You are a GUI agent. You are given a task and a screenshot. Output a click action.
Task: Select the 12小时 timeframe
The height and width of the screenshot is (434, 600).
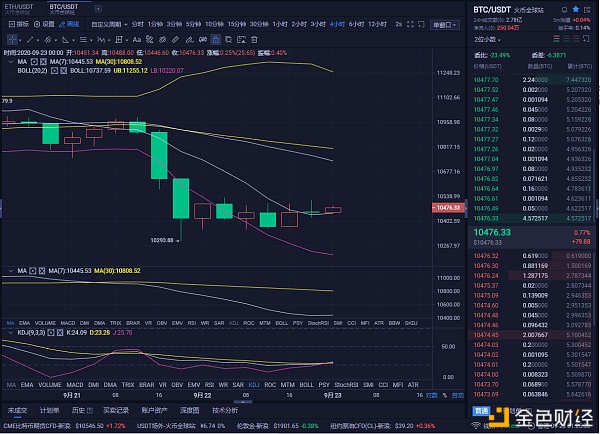coord(377,24)
